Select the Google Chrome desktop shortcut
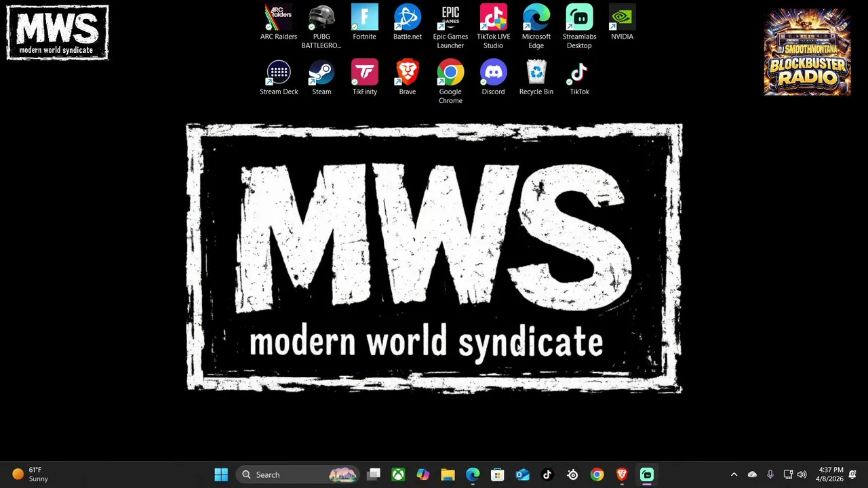 [x=450, y=82]
